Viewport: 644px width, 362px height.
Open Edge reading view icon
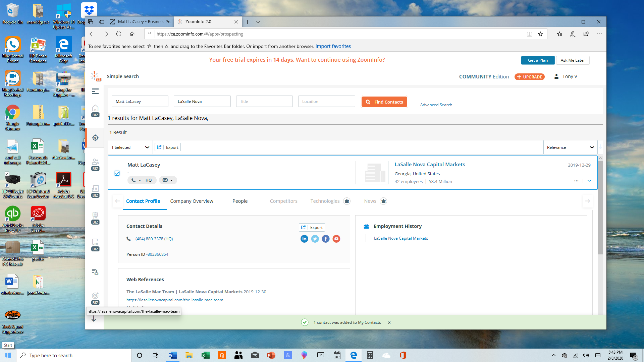(529, 34)
